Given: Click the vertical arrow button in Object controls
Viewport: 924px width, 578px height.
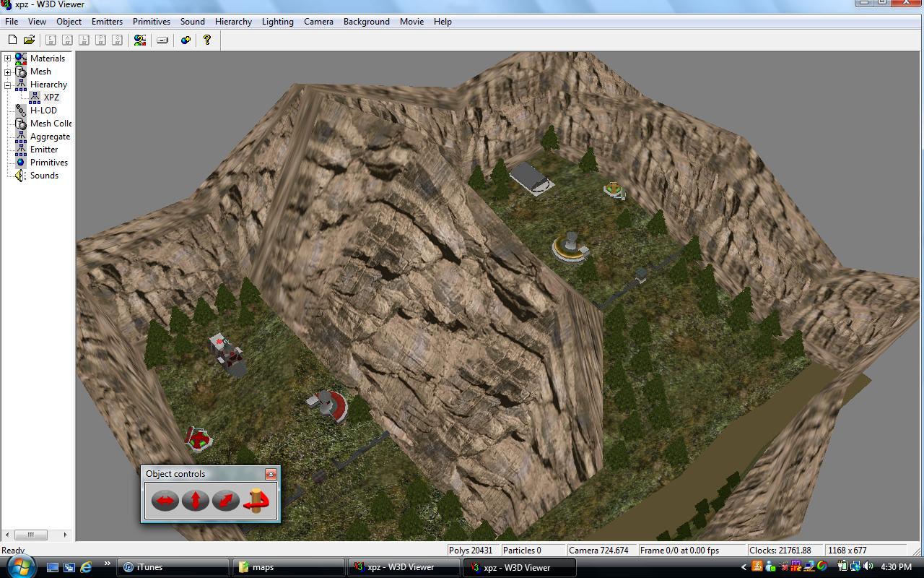Looking at the screenshot, I should click(195, 500).
